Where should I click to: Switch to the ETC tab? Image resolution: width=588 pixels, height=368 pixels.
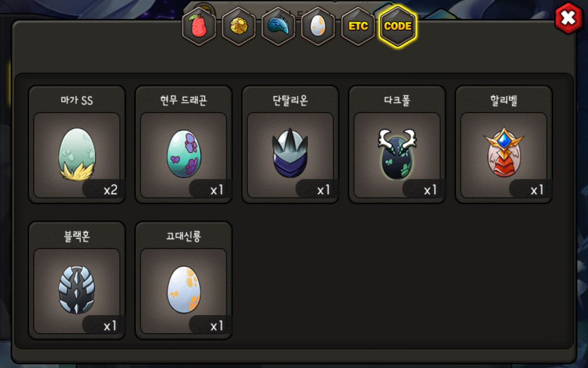point(358,26)
